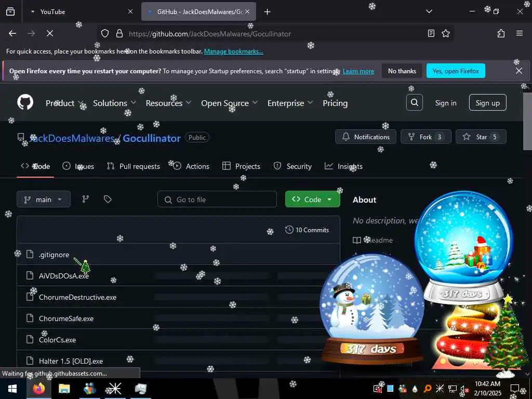Stop page loading with the X button

49,33
